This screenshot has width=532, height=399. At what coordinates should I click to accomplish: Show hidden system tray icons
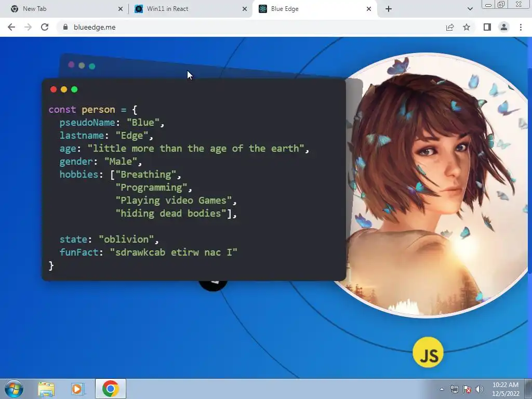442,389
